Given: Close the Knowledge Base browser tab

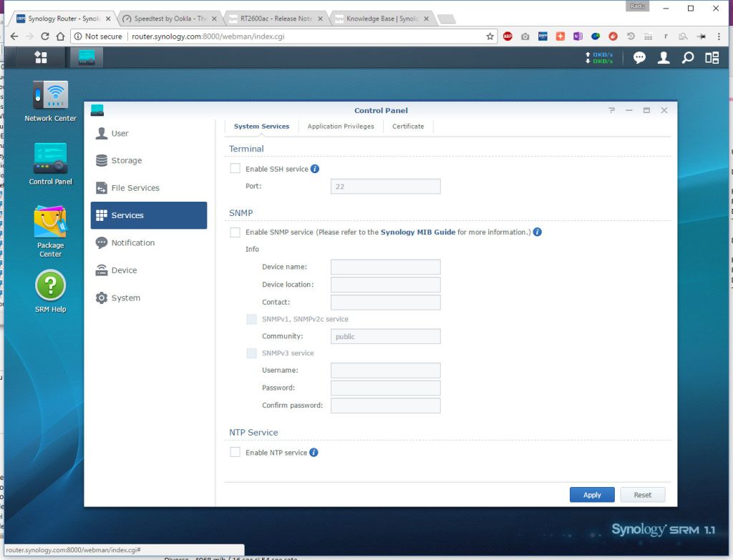Looking at the screenshot, I should [x=427, y=19].
